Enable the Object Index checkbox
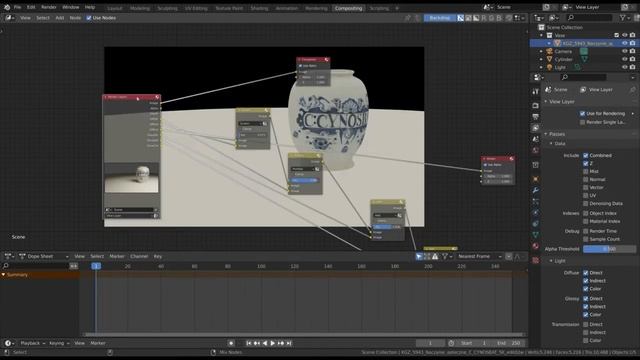The image size is (640, 360). (586, 213)
